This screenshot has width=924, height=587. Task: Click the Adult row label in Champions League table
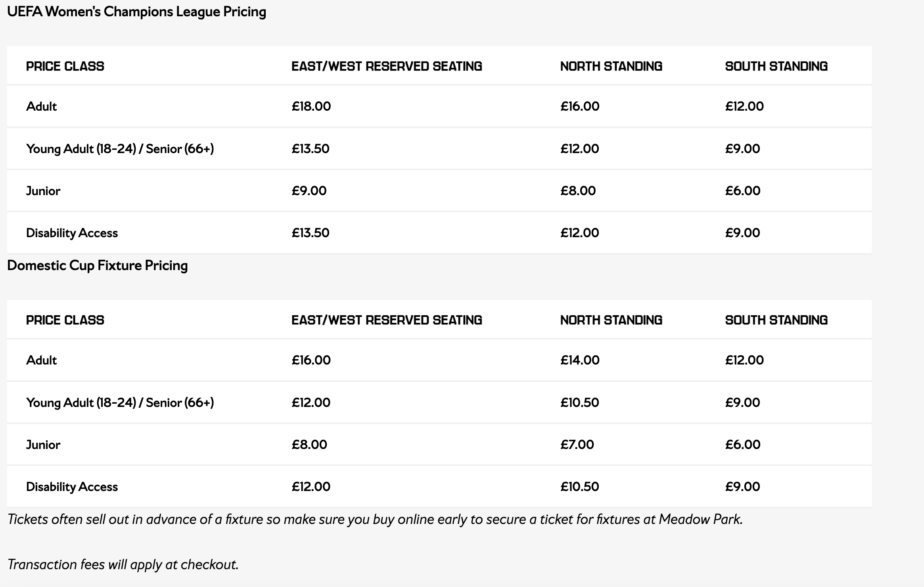click(41, 106)
